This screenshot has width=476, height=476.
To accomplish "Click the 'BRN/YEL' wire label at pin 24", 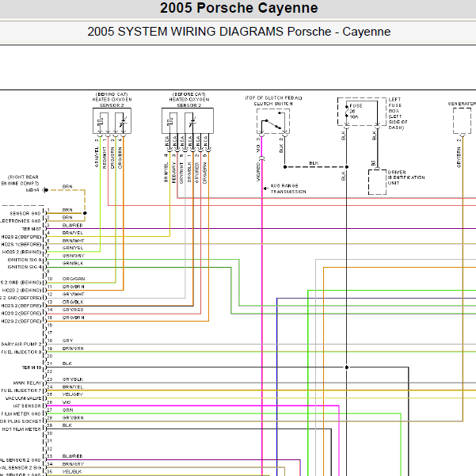I will (73, 387).
